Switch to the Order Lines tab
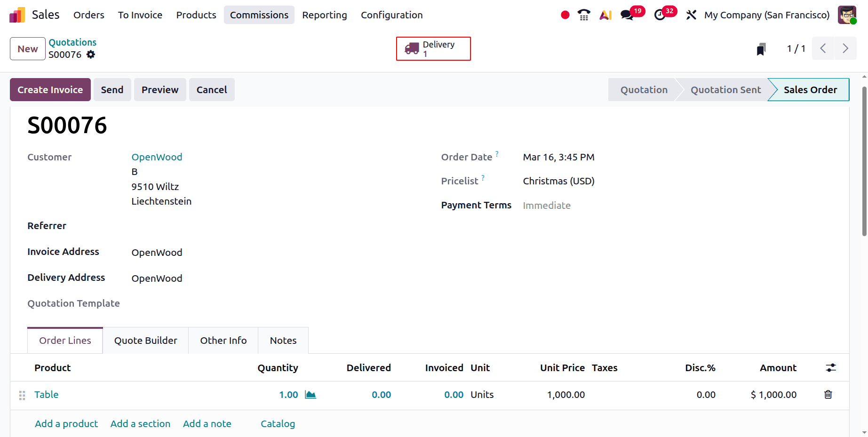 pos(65,341)
